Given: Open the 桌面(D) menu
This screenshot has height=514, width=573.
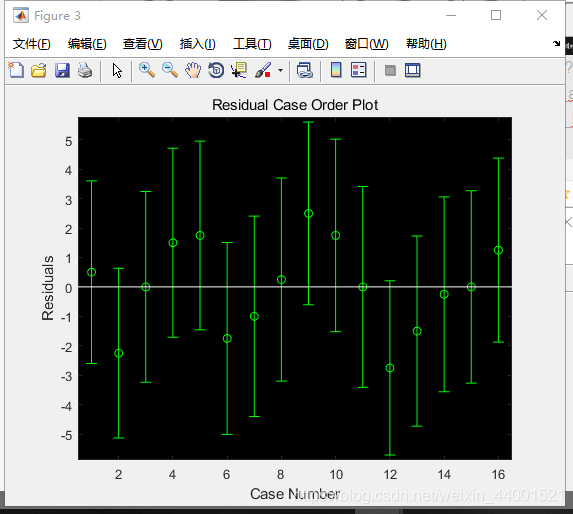Looking at the screenshot, I should coord(308,44).
